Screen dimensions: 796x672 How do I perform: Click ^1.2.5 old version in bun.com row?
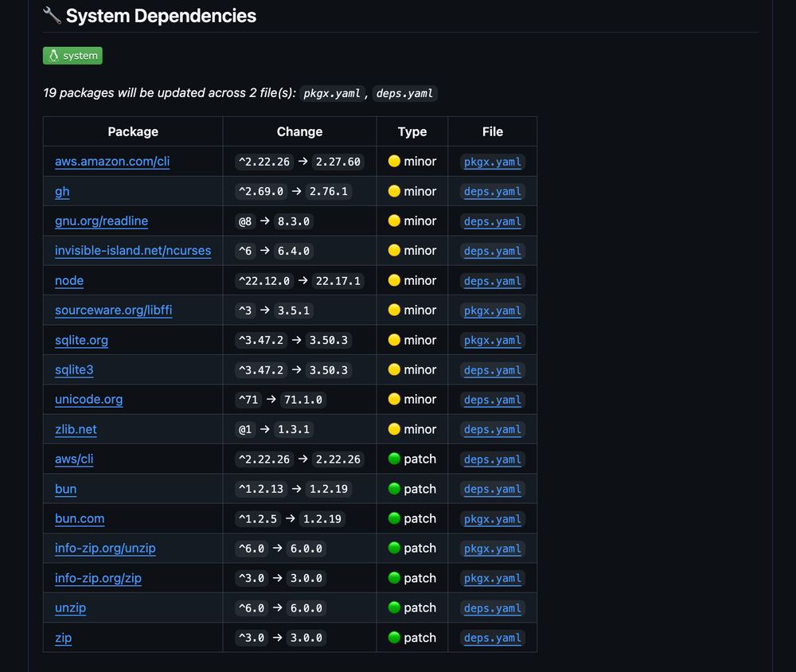(x=258, y=518)
